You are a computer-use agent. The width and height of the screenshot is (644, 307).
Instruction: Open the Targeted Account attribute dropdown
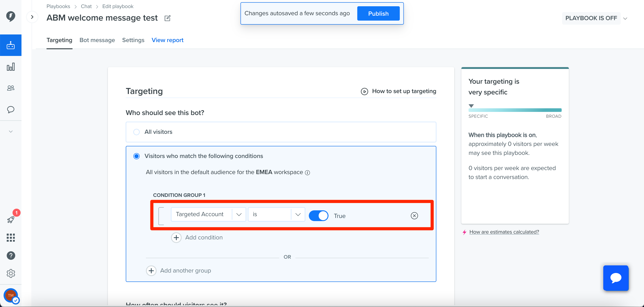[239, 214]
